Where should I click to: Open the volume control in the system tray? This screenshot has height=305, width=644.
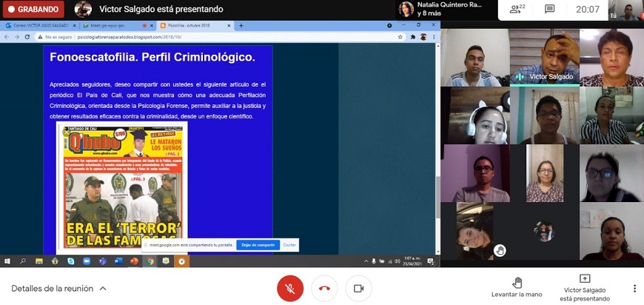tap(398, 261)
